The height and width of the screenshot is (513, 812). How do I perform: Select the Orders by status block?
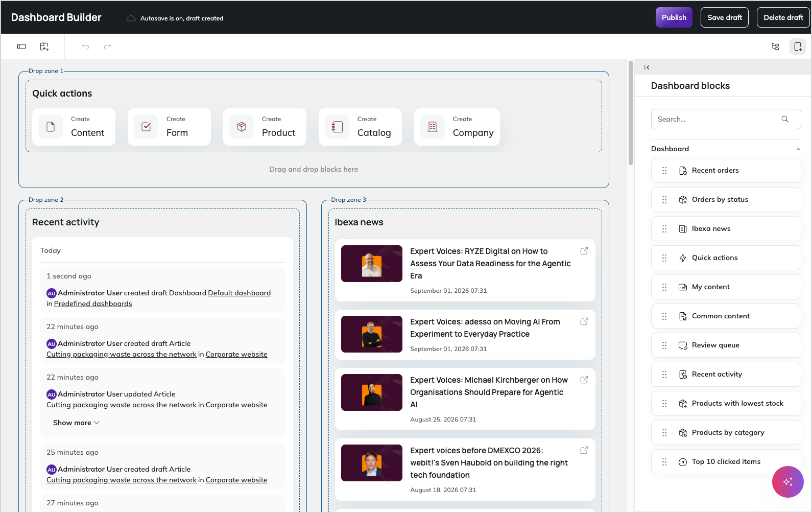(726, 199)
